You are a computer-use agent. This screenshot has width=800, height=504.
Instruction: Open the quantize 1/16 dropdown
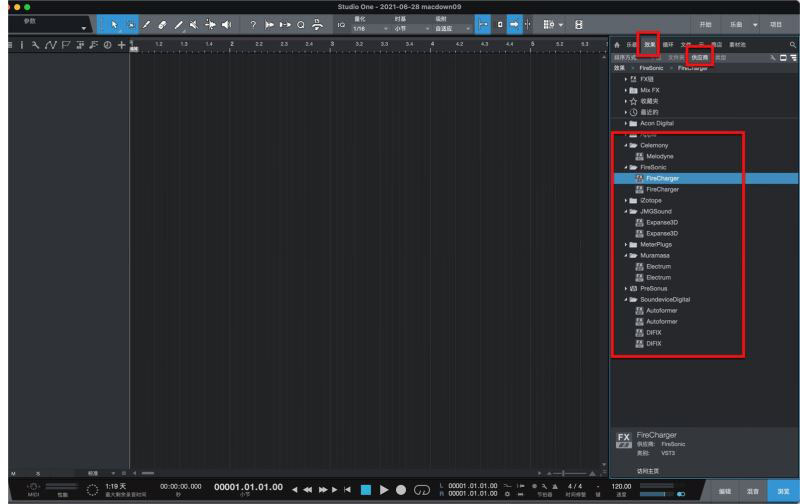370,29
